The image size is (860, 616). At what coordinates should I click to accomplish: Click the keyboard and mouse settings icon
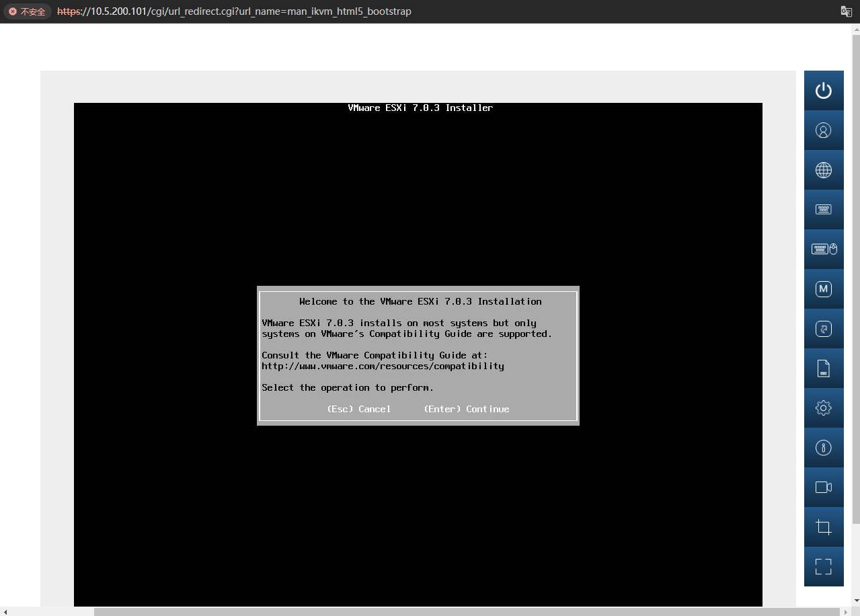click(824, 249)
